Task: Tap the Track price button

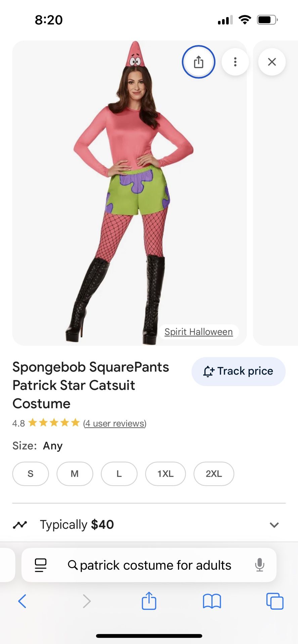Action: 239,371
